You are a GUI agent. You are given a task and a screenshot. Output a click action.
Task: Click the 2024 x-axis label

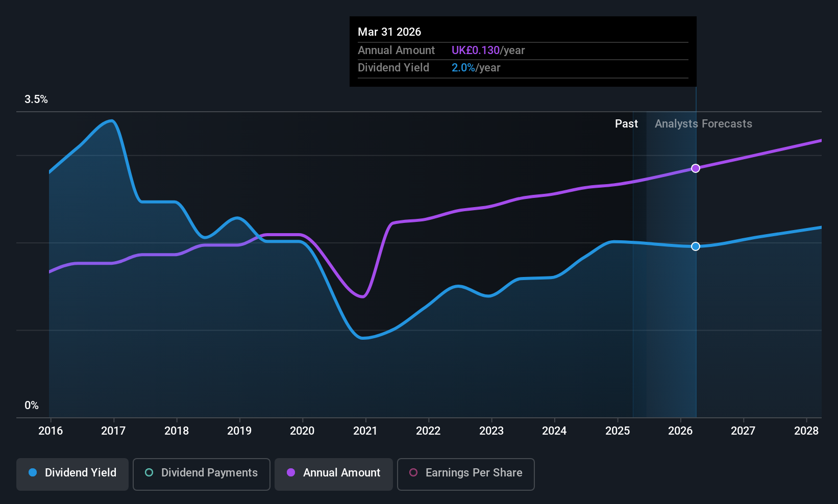click(554, 431)
